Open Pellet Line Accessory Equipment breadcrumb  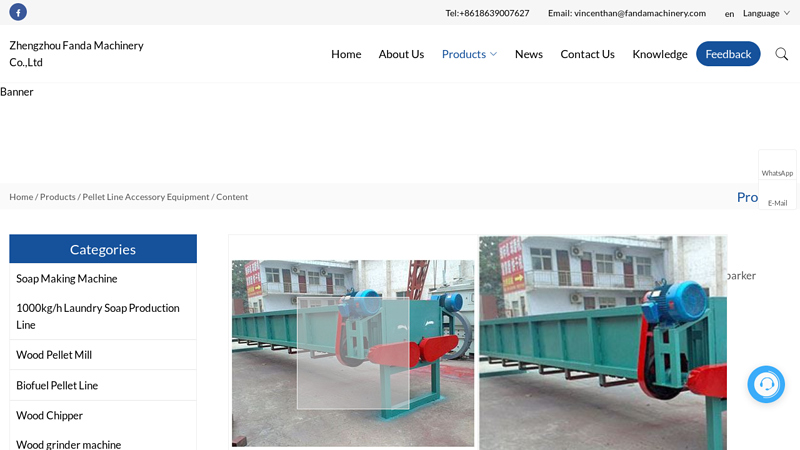pos(146,197)
